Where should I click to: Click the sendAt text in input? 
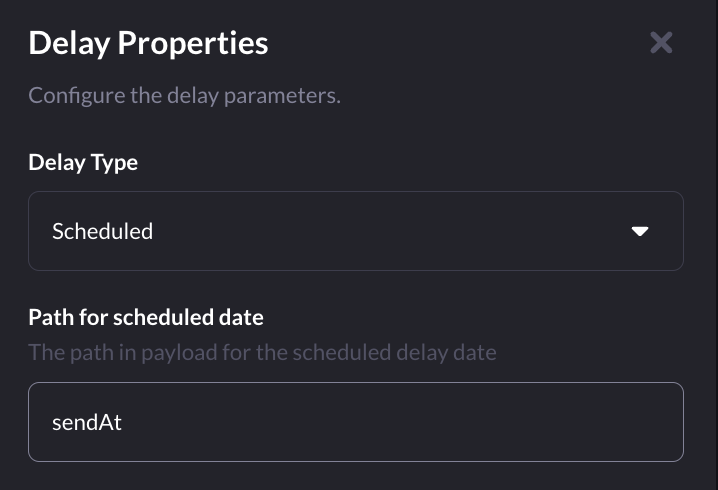[x=87, y=422]
